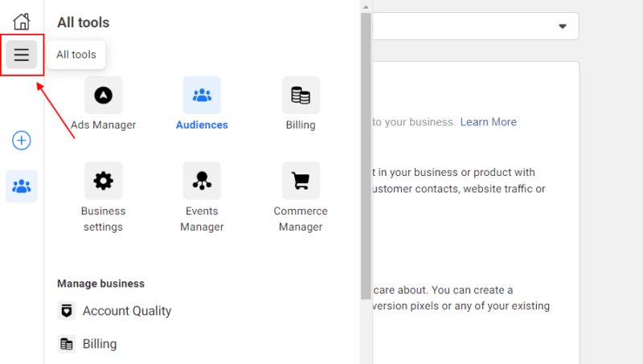Open the All tools hamburger menu
This screenshot has width=643, height=364.
(x=22, y=55)
